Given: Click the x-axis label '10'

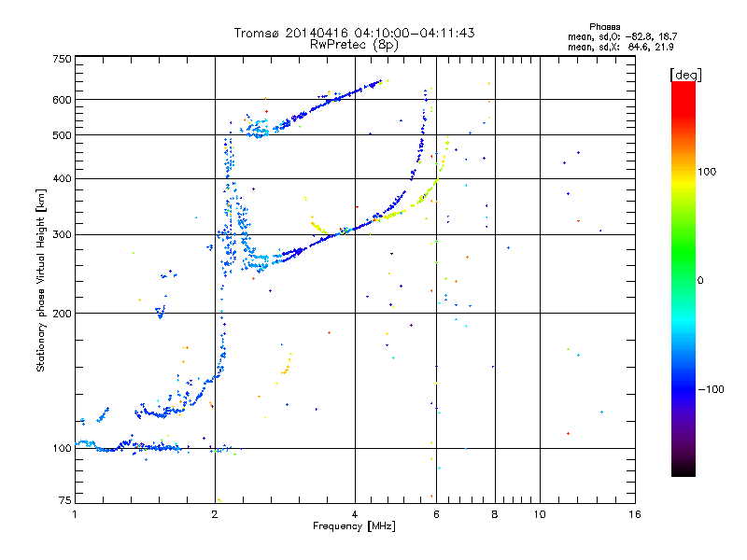Looking at the screenshot, I should (x=540, y=514).
